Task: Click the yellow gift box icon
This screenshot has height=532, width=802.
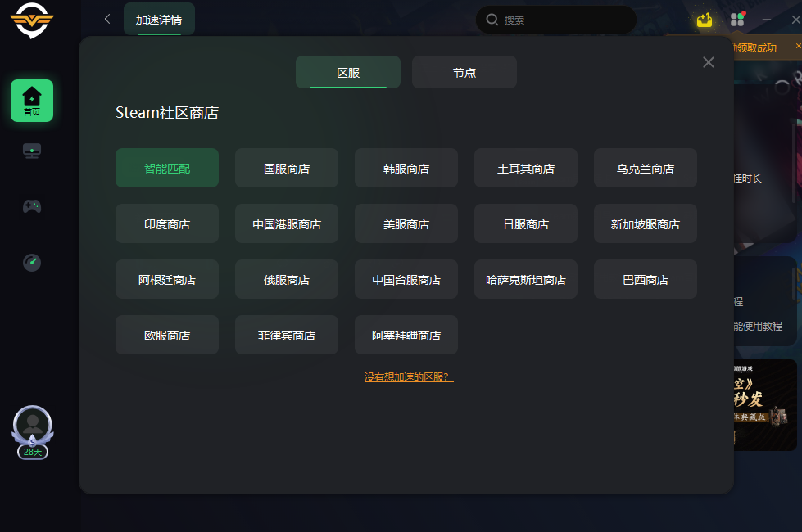Action: coord(705,20)
